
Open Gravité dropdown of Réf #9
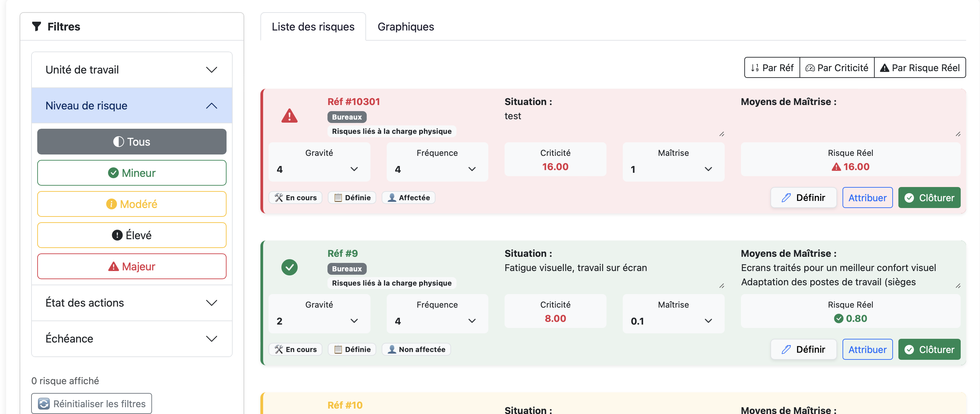319,321
